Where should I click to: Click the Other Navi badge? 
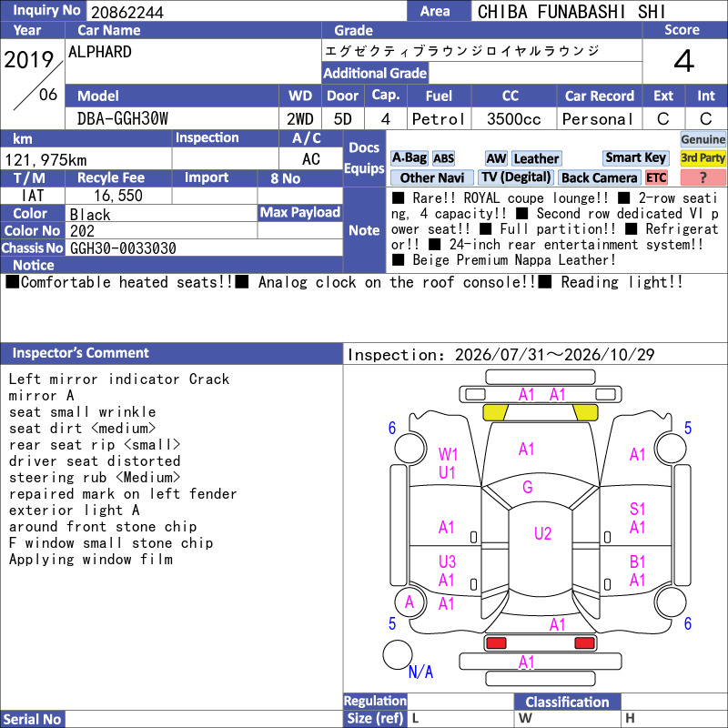(x=431, y=177)
